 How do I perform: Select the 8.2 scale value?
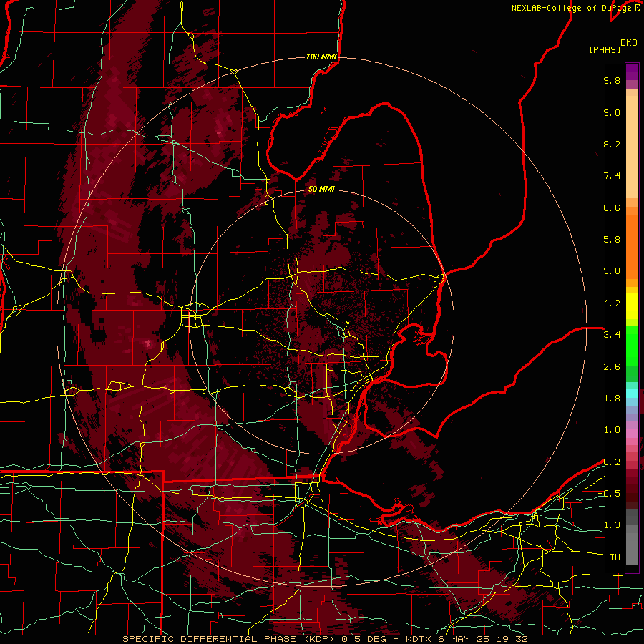pyautogui.click(x=612, y=144)
